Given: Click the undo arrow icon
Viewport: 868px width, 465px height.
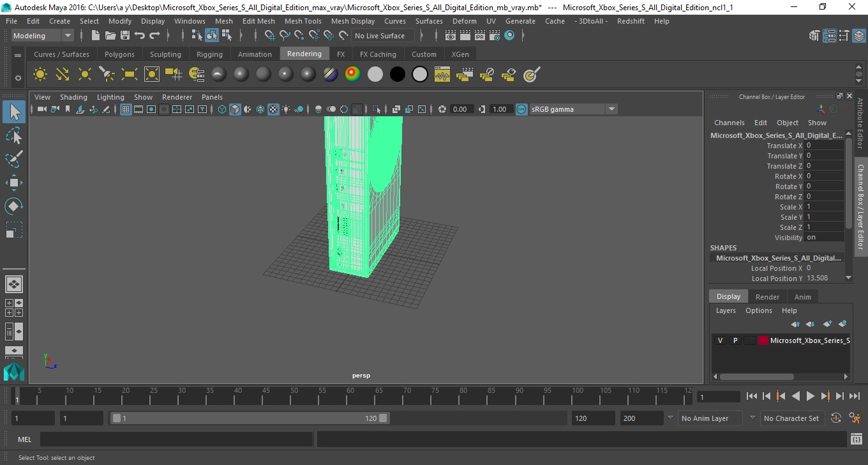Looking at the screenshot, I should 140,36.
